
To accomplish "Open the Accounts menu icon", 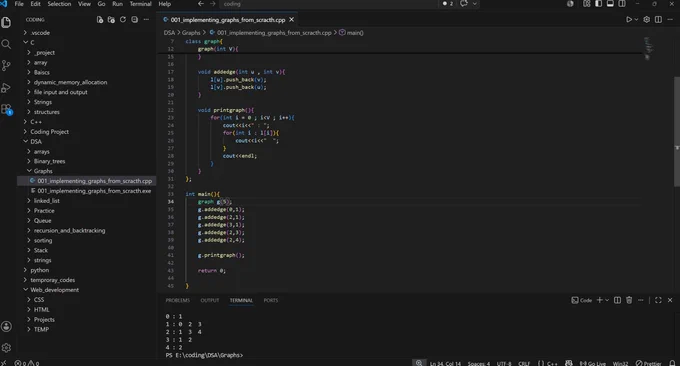I will coord(6,327).
